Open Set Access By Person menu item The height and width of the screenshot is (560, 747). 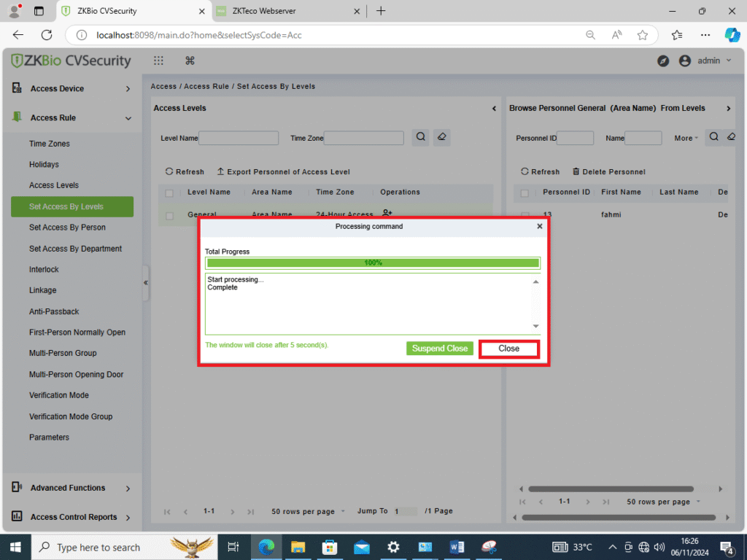click(x=67, y=227)
